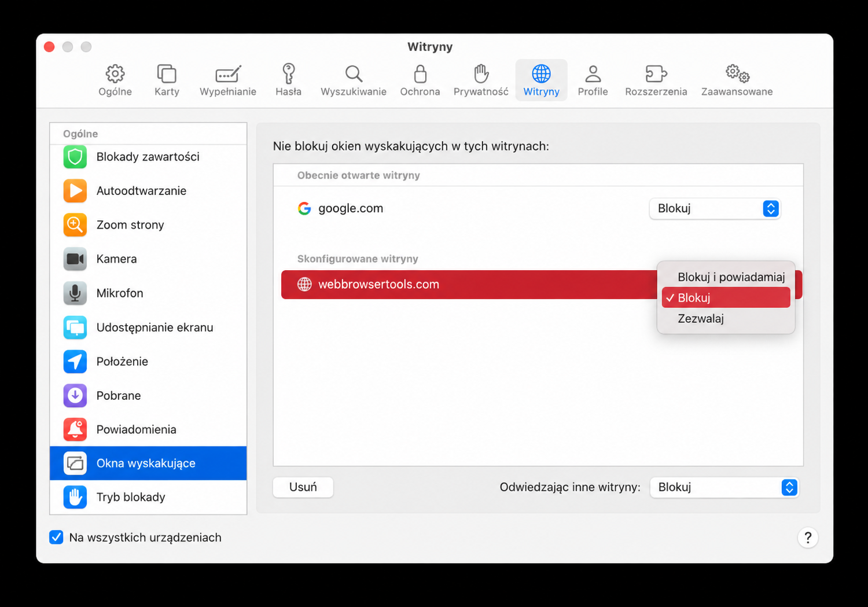Toggle the 'Na wszystkich urządzeniach' checkbox
Viewport: 868px width, 607px height.
[x=56, y=538]
